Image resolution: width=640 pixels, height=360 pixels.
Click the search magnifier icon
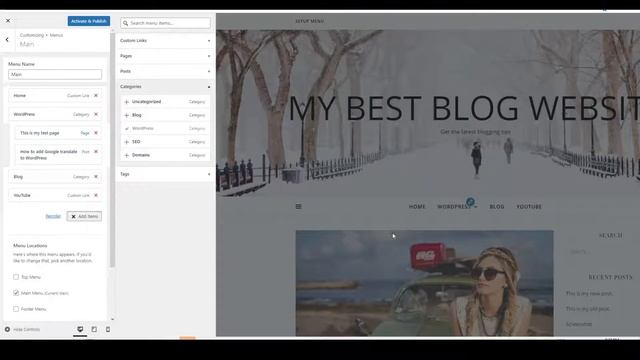[x=126, y=23]
